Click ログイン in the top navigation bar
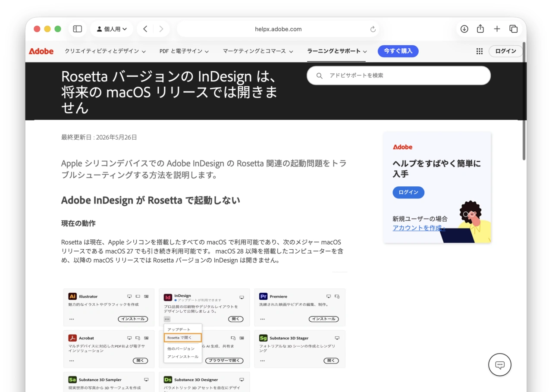552x392 pixels. [505, 51]
